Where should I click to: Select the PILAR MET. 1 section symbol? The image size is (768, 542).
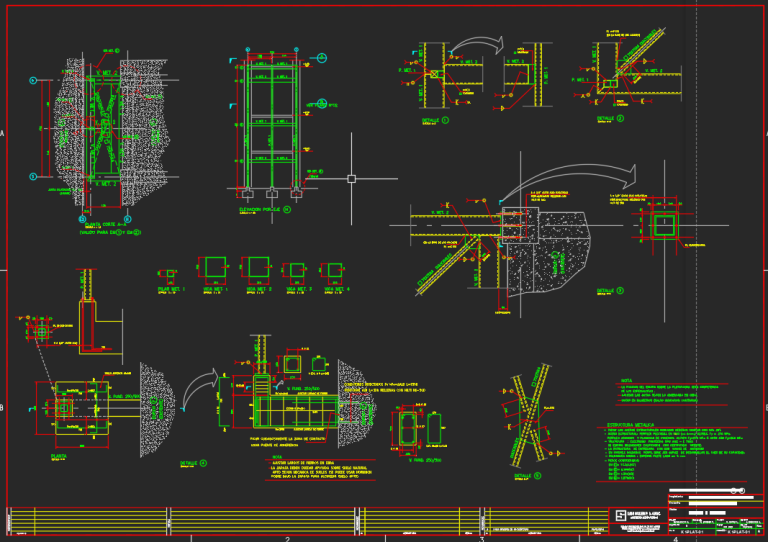(170, 273)
